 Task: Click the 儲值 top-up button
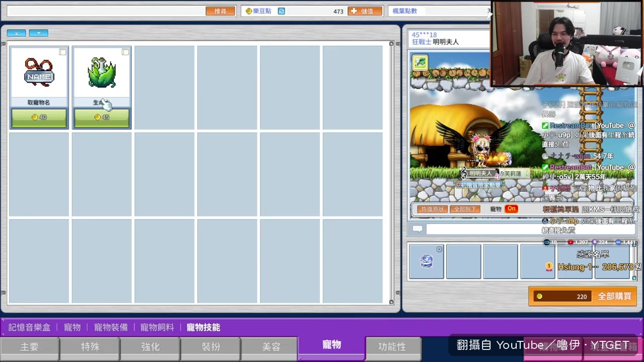tap(365, 11)
